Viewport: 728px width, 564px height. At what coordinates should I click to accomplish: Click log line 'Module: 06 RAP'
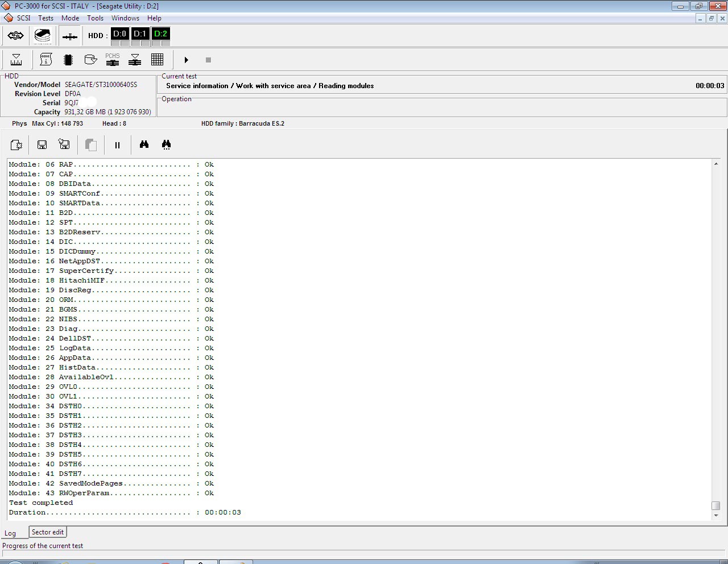tap(111, 164)
